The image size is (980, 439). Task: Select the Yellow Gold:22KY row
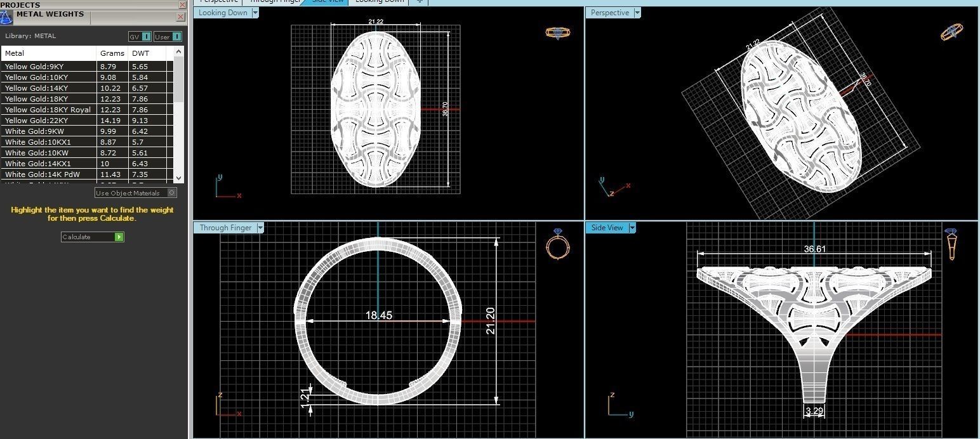[x=88, y=121]
